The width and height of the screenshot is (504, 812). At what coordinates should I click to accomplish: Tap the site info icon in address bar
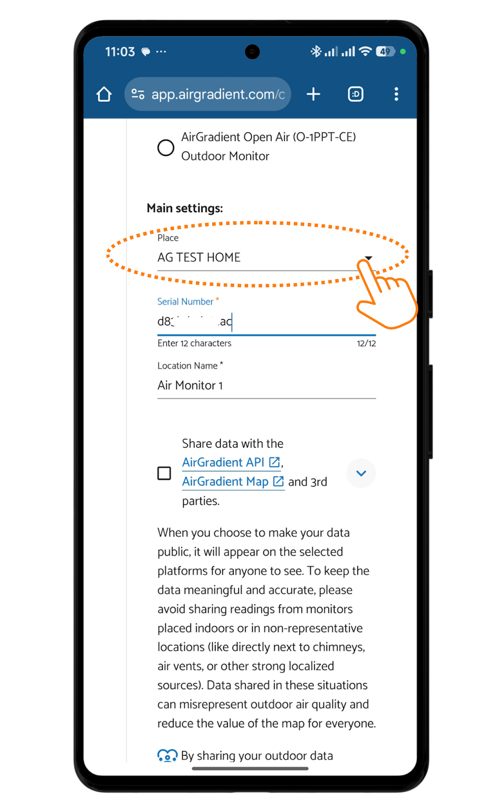click(138, 94)
